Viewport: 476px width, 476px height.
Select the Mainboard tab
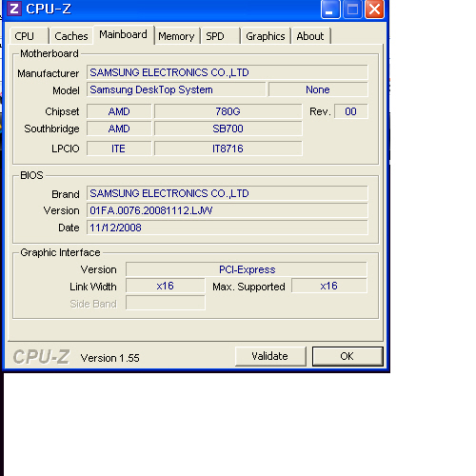point(124,34)
